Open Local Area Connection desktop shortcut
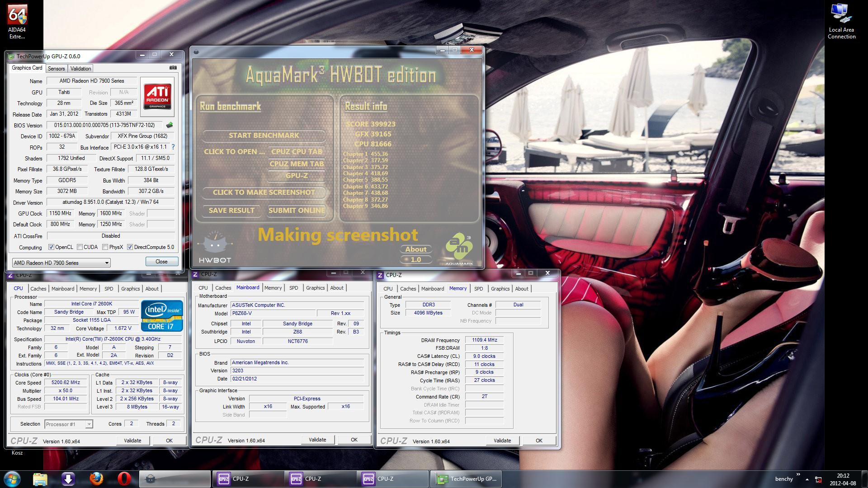The image size is (868, 488). point(841,22)
